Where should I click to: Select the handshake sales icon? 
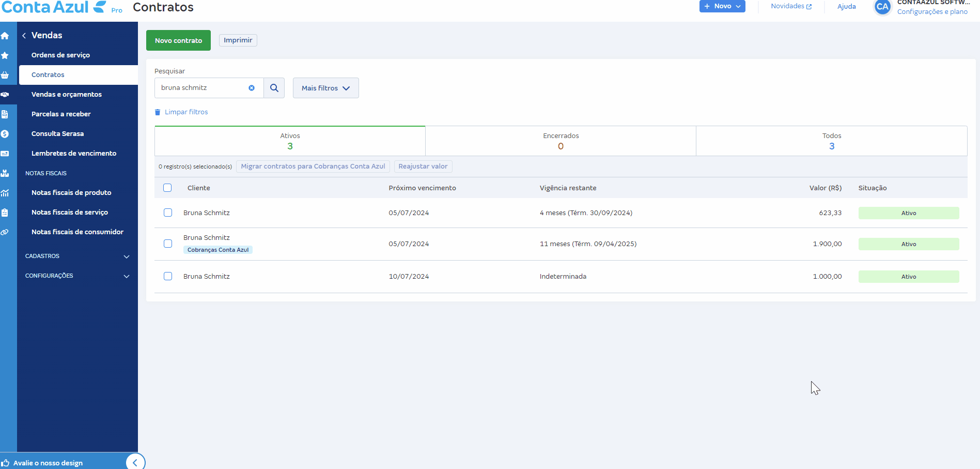(x=5, y=95)
